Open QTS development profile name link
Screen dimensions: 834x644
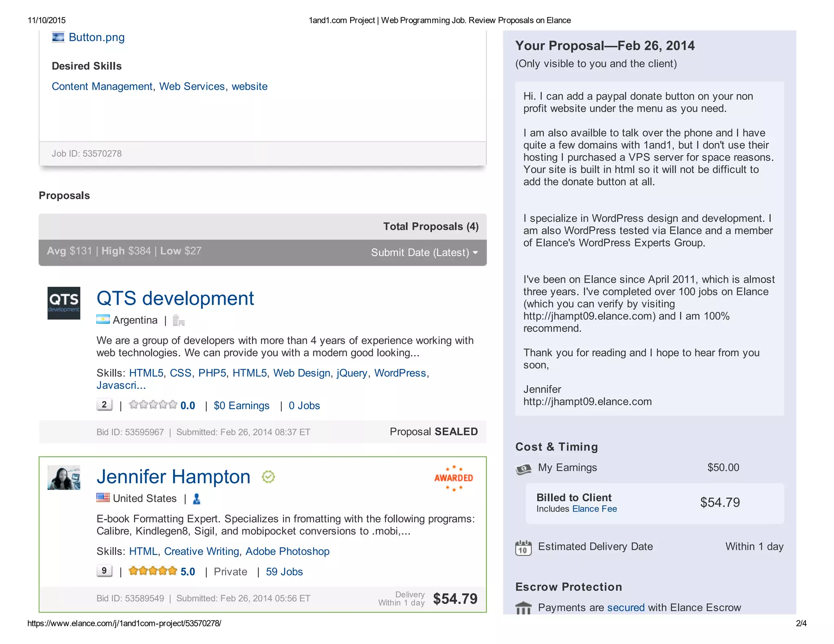[175, 298]
